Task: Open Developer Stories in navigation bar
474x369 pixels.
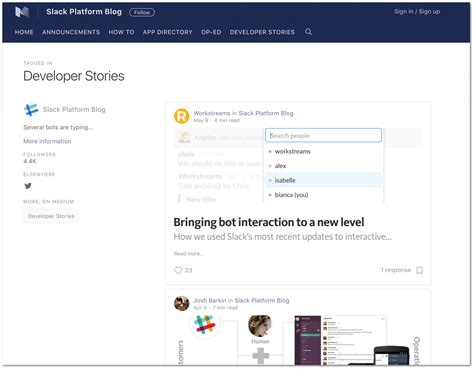Action: point(262,32)
